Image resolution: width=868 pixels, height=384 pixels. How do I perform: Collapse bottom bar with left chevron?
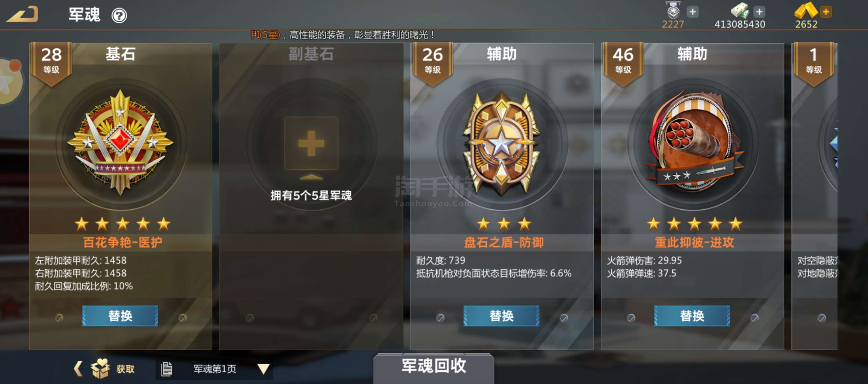coord(78,368)
